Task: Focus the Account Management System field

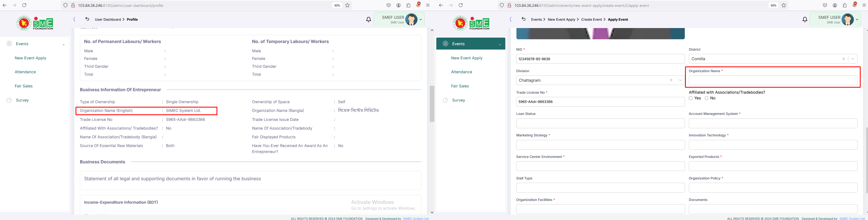Action: coord(773,123)
